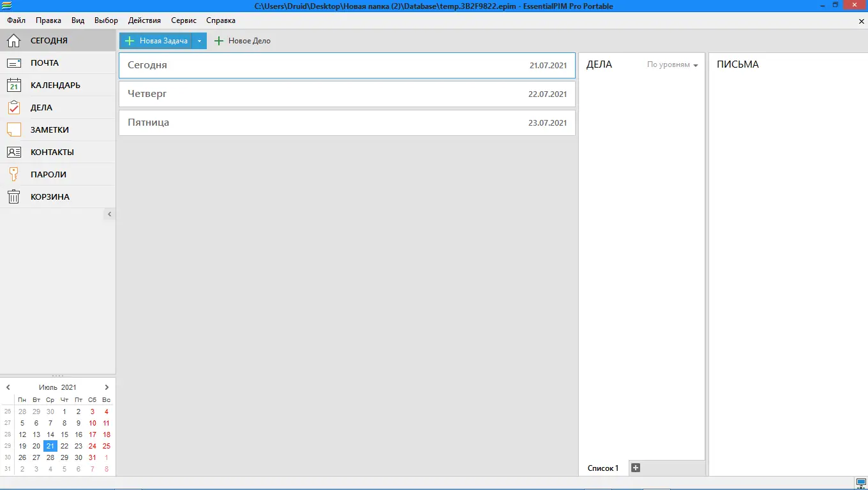Viewport: 868px width, 490px height.
Task: Switch to the Список 1 tab
Action: click(x=603, y=468)
